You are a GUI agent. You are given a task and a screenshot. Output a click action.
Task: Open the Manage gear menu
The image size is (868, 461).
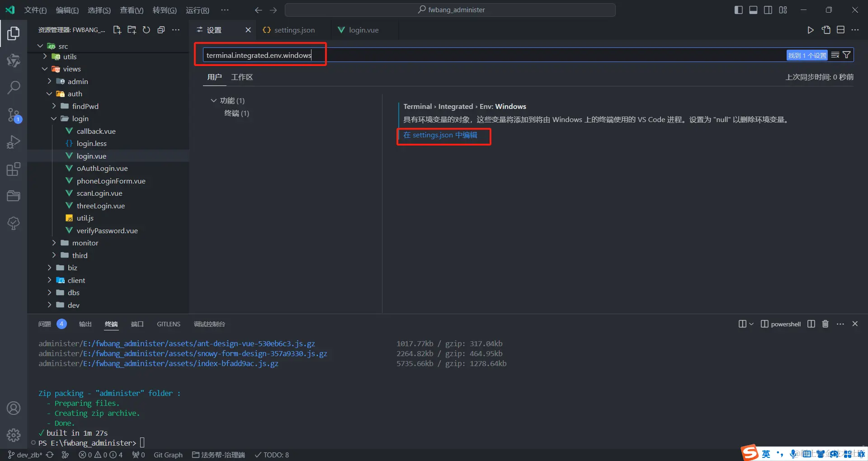[14, 435]
